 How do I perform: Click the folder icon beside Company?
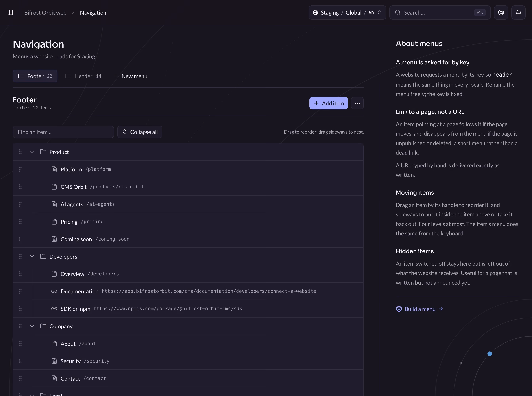(x=43, y=326)
